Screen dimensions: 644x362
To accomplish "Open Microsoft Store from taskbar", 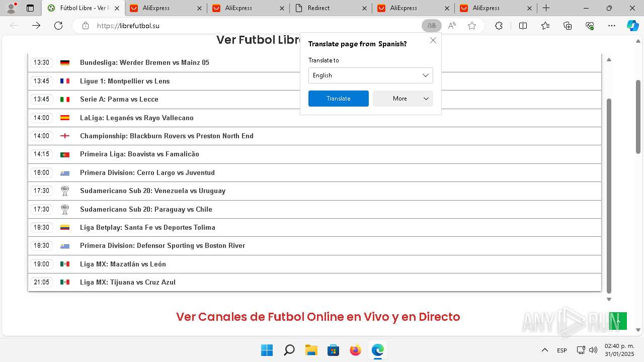I will point(333,350).
